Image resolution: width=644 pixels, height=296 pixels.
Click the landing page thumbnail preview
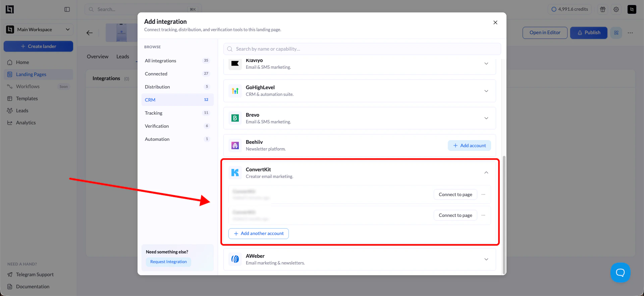click(121, 33)
